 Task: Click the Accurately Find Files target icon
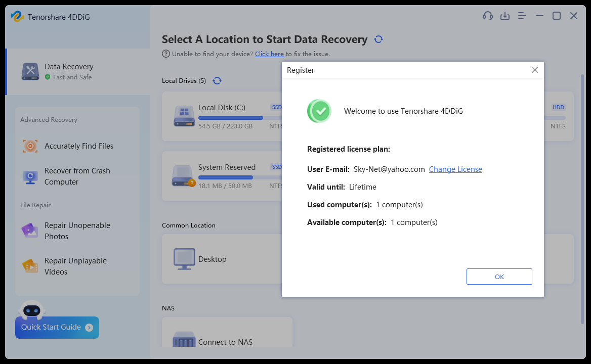tap(30, 146)
